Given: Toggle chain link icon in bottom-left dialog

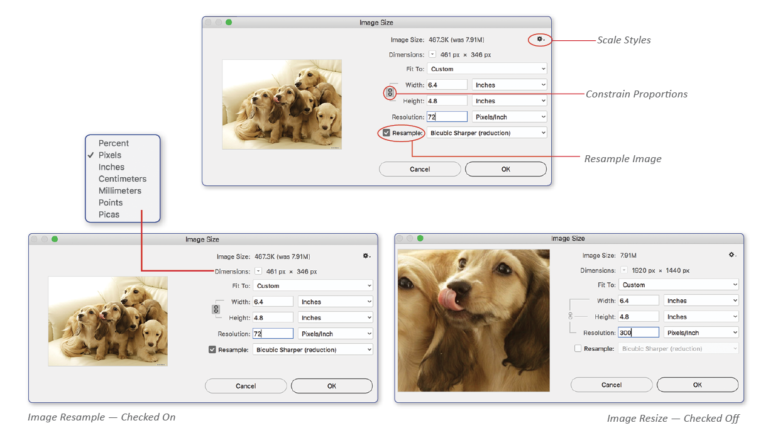Looking at the screenshot, I should pos(216,309).
